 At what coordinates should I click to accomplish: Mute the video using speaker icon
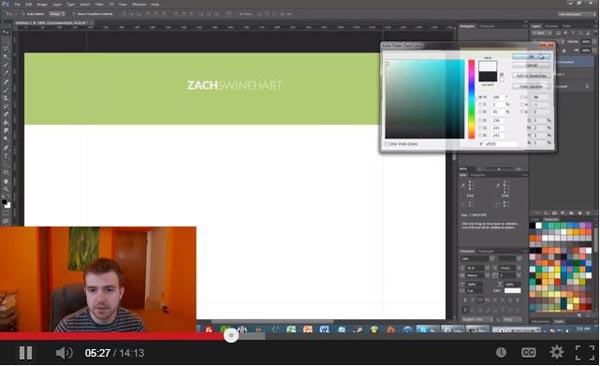pos(64,353)
